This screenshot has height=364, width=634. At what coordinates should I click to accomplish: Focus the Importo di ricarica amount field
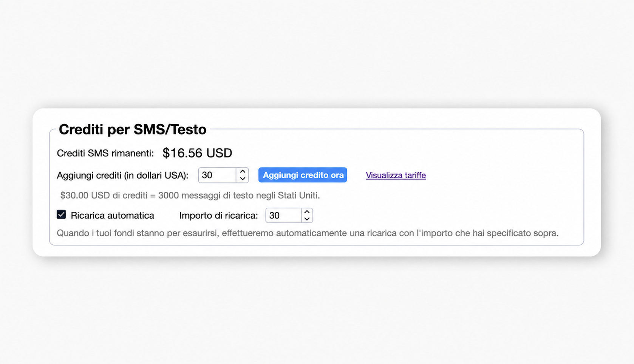click(x=284, y=216)
